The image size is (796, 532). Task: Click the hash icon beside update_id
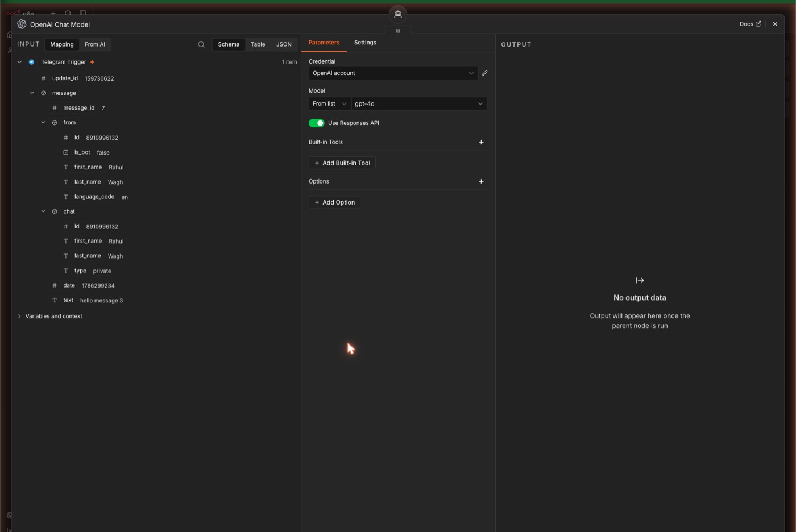[43, 78]
